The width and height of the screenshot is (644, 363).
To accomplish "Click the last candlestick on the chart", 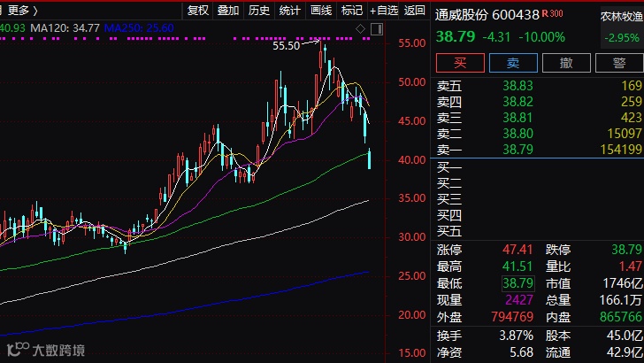I will click(369, 158).
